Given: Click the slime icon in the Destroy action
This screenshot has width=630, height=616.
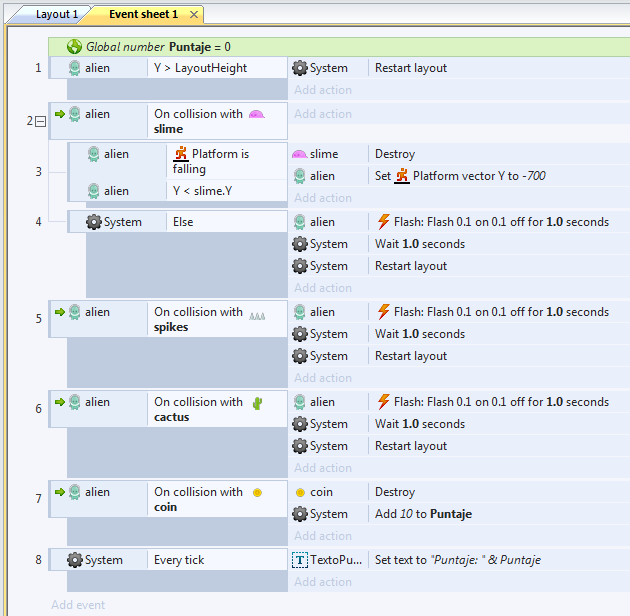Looking at the screenshot, I should [x=300, y=154].
